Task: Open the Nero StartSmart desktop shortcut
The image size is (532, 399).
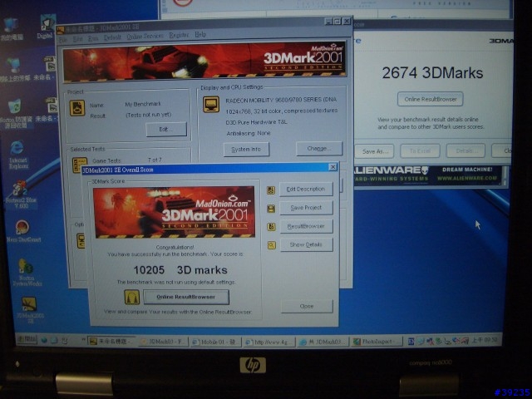Action: 22,231
